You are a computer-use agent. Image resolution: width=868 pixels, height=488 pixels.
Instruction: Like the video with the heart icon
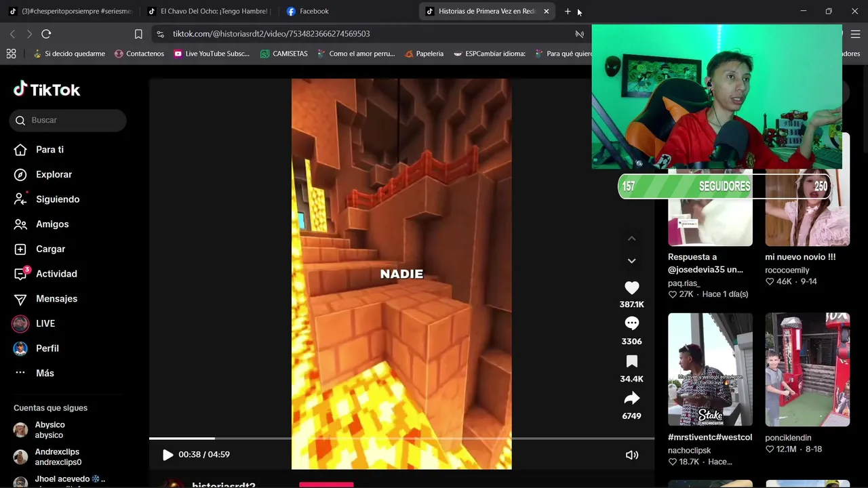point(631,287)
